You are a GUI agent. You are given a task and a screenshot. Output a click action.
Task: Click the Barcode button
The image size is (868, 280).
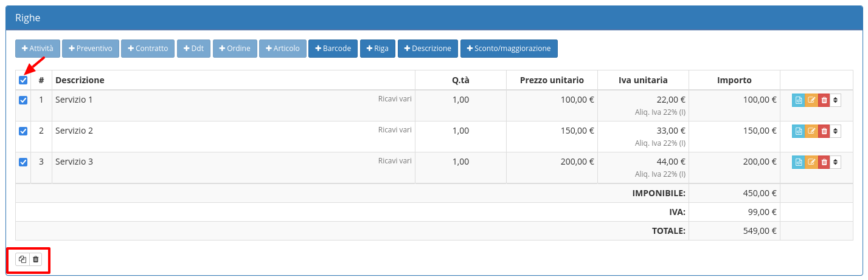pos(333,49)
